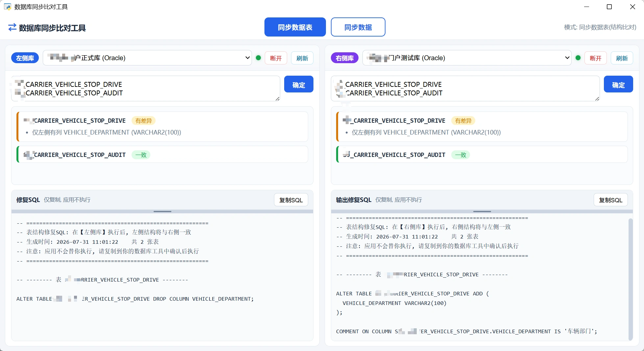Refresh the right database with 刷新

pos(622,58)
